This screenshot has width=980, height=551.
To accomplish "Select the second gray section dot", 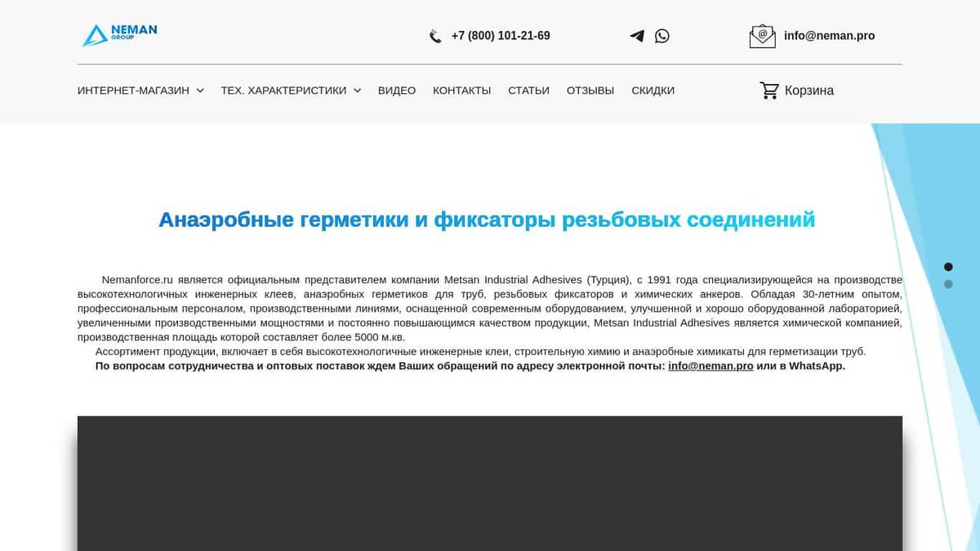I will 948,284.
